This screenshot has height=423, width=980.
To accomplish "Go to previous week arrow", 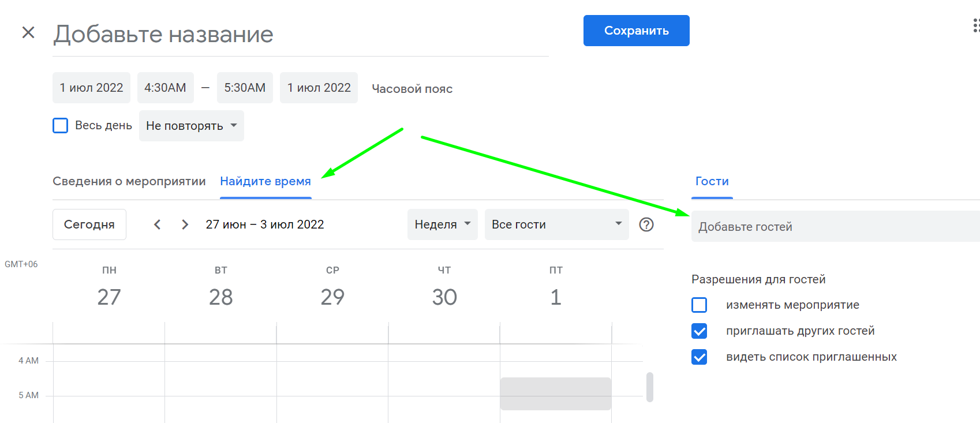I will [157, 224].
